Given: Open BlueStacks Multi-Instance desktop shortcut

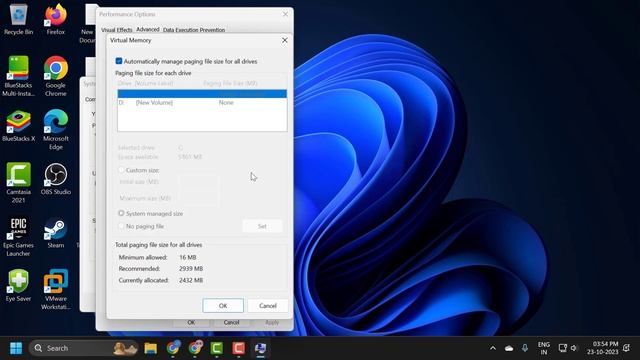Looking at the screenshot, I should pos(18,76).
